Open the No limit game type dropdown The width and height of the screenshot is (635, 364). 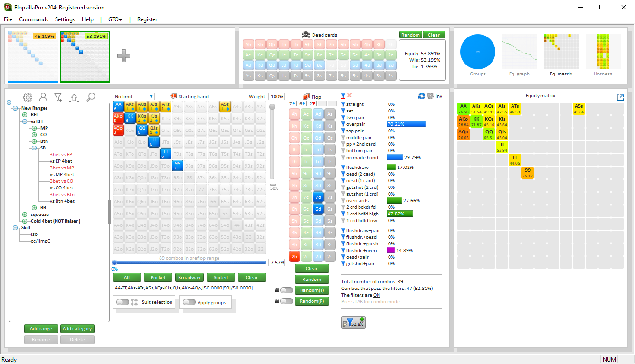click(x=133, y=96)
